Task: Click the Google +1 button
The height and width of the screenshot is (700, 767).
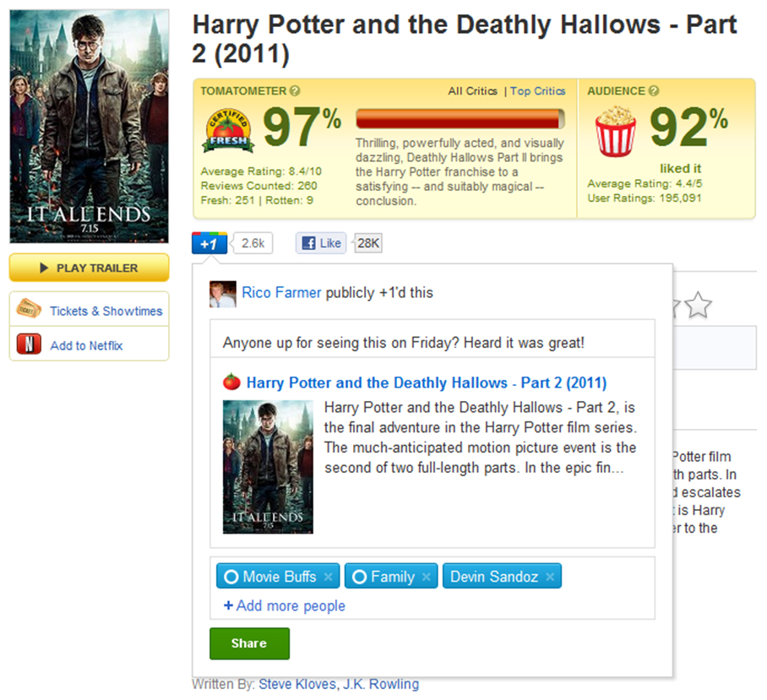Action: click(209, 243)
